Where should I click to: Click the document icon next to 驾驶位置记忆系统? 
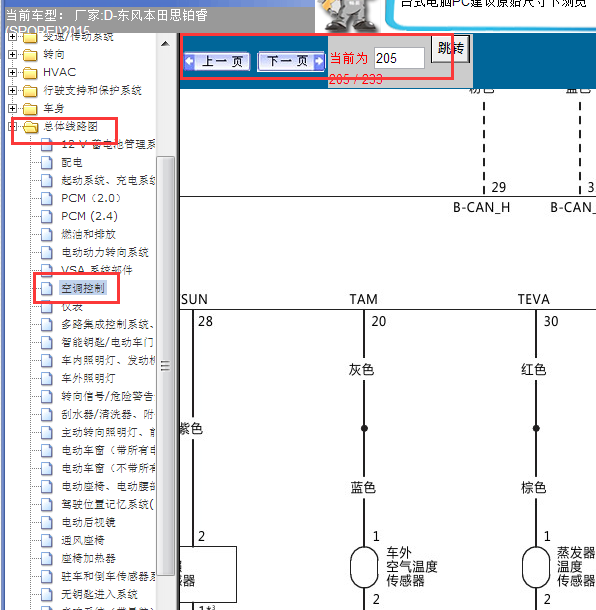pos(47,504)
